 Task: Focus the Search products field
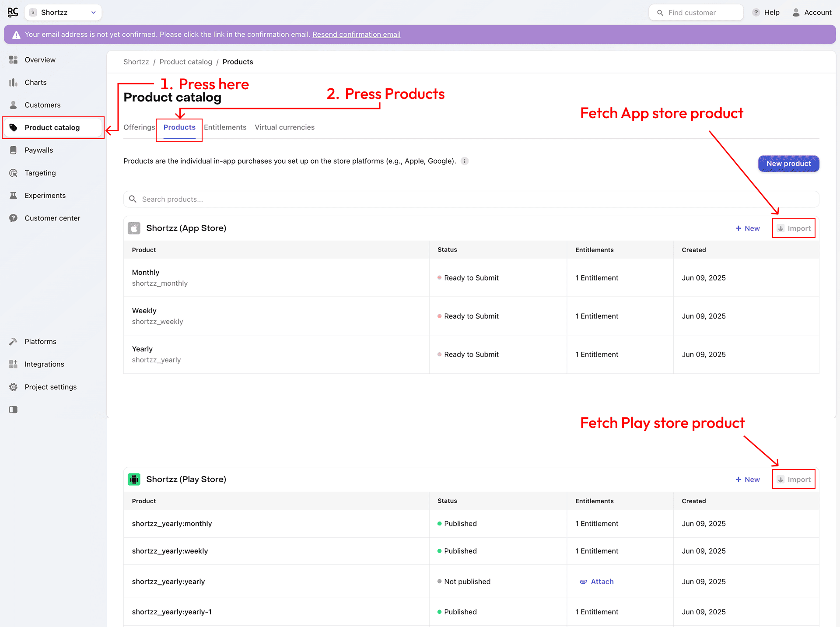471,199
